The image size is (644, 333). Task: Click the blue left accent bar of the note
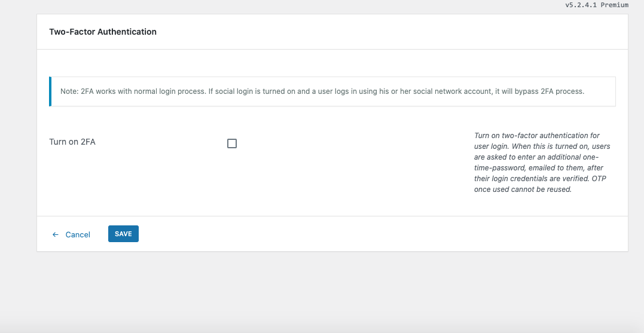[x=50, y=91]
